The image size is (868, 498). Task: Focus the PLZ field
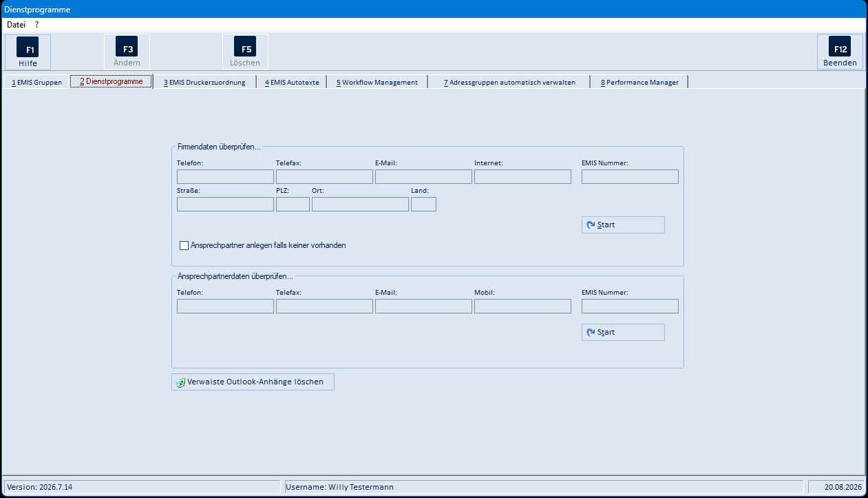tap(293, 205)
